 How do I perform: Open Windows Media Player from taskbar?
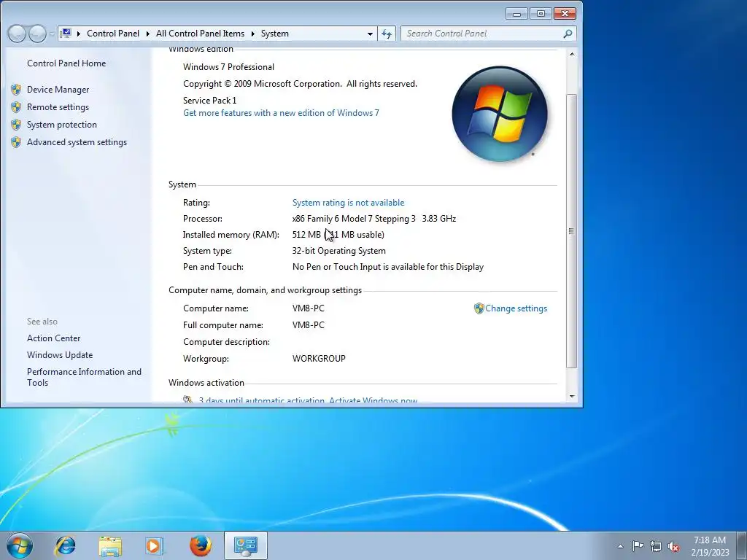tap(154, 545)
